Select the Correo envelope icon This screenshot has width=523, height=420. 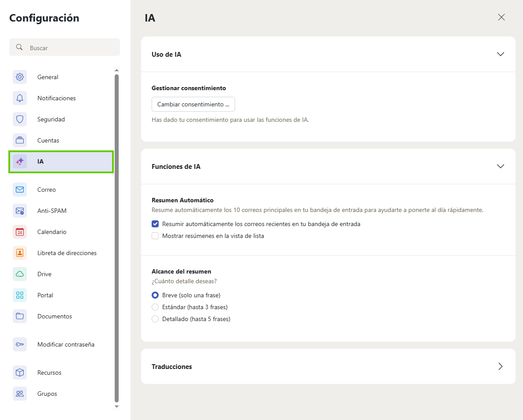tap(20, 190)
